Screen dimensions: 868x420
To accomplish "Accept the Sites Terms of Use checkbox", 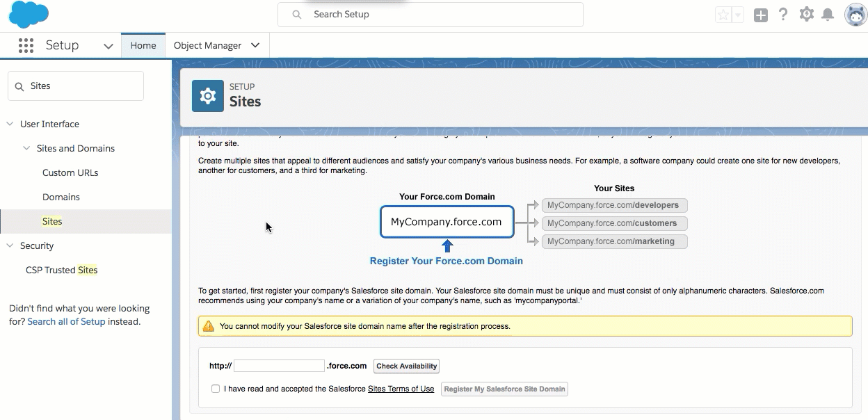I will coord(216,389).
